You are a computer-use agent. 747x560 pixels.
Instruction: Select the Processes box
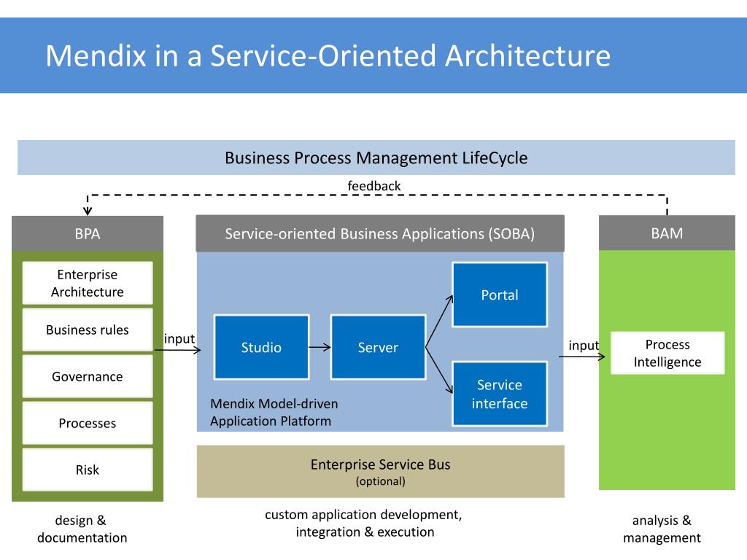pos(88,423)
